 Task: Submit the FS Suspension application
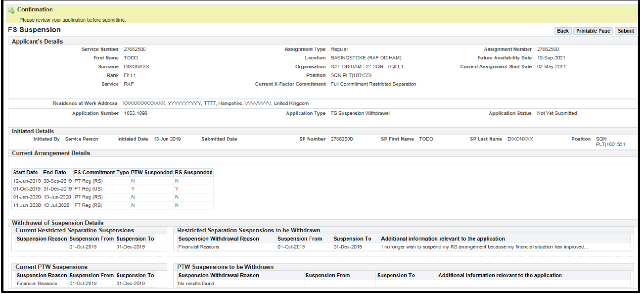626,31
